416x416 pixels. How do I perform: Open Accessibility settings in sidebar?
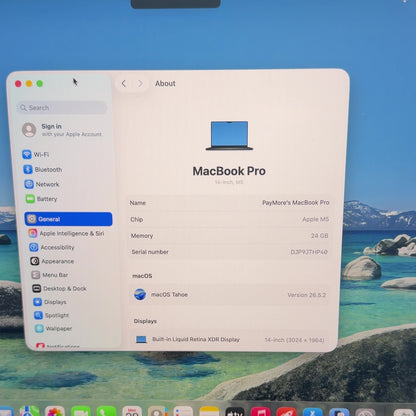pos(52,247)
